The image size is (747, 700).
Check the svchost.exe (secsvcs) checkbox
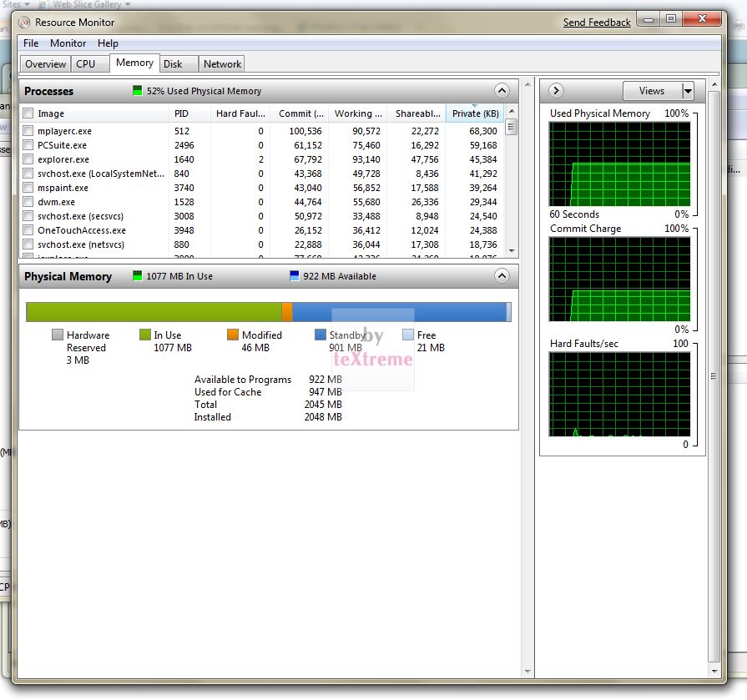click(28, 216)
